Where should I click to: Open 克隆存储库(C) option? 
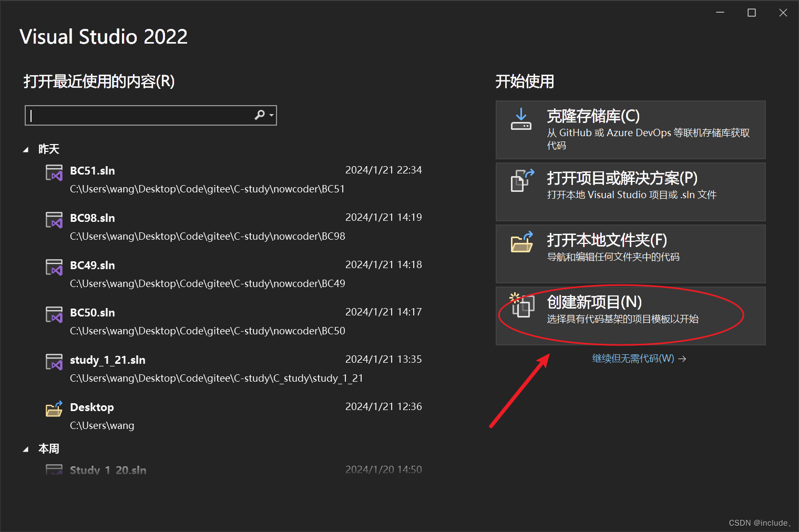pos(630,130)
